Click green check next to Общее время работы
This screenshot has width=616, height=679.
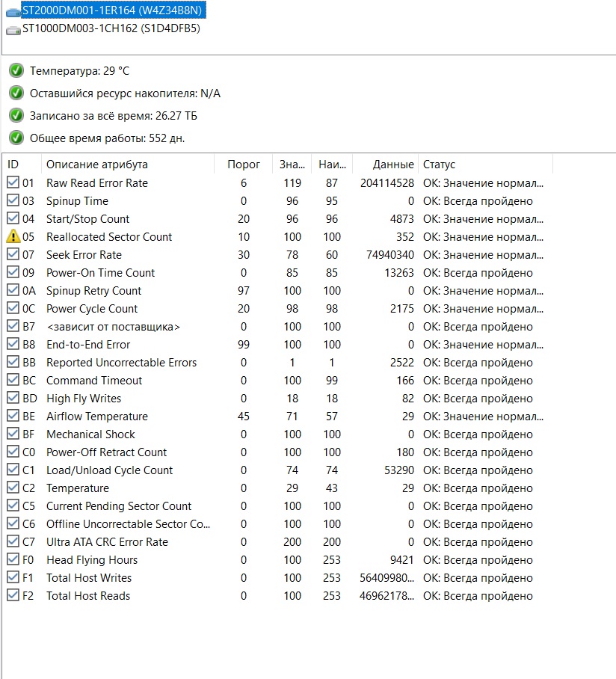click(x=16, y=138)
